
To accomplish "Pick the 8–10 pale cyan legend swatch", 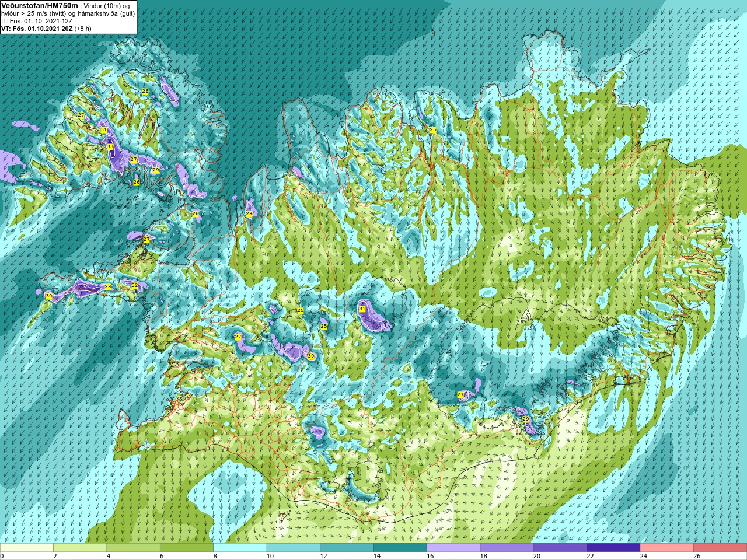I will (240, 548).
